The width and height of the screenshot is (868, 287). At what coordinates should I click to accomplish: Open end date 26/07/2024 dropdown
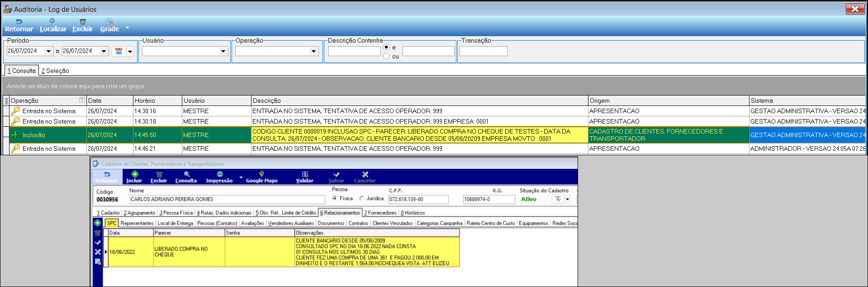coord(104,51)
